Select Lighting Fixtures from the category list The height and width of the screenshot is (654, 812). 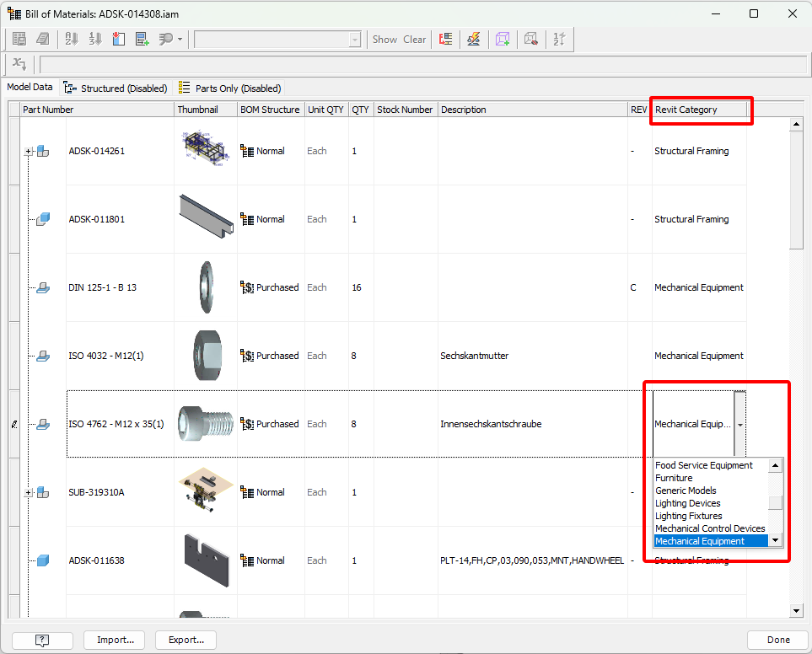pos(688,516)
